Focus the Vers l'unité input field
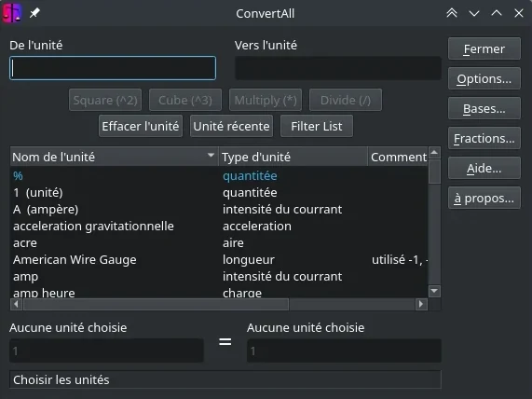This screenshot has width=532, height=399. [338, 68]
